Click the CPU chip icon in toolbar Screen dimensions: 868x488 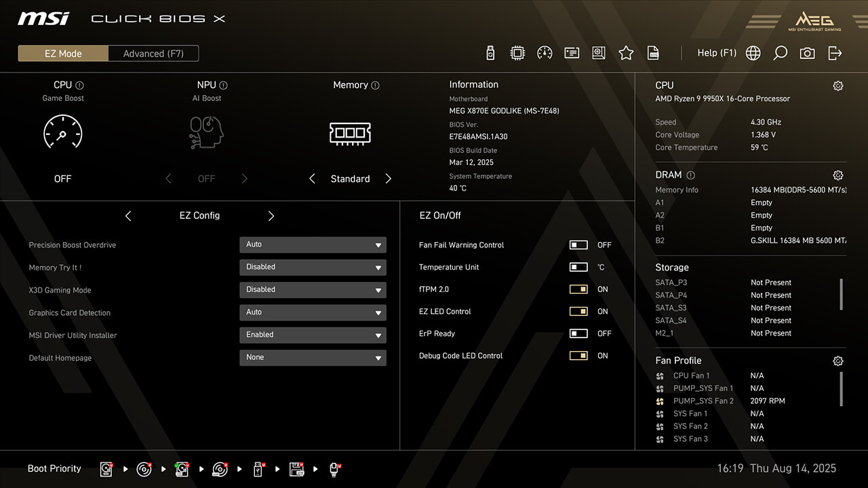(x=517, y=53)
